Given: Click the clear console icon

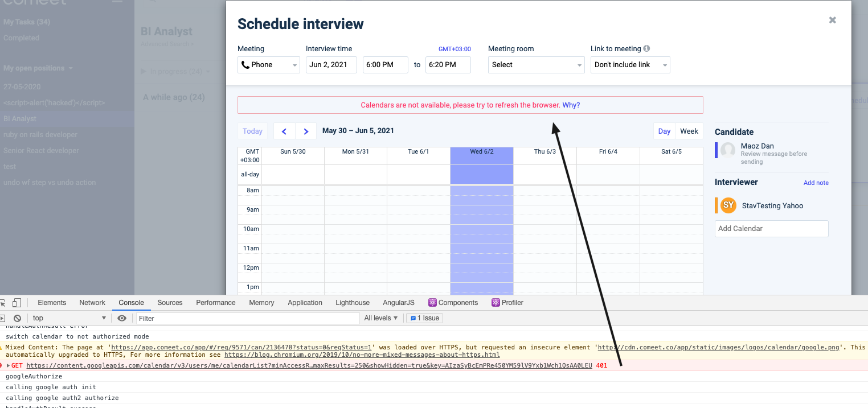Looking at the screenshot, I should tap(18, 318).
